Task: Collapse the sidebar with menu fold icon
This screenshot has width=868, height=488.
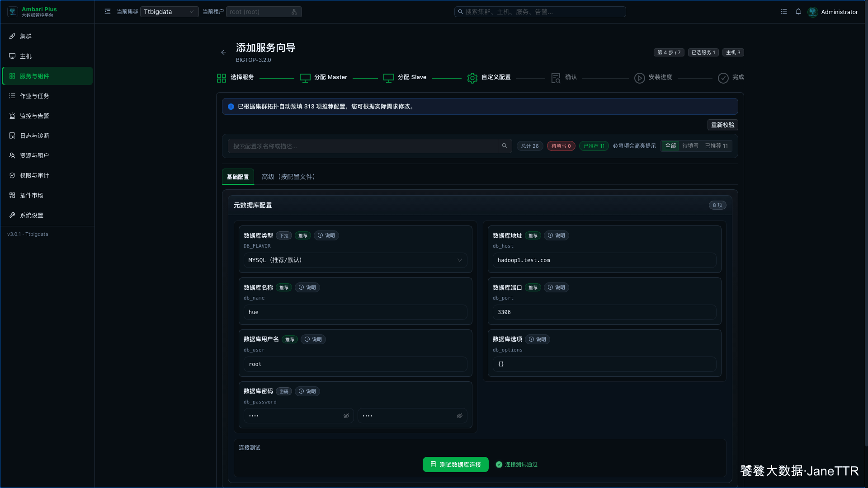Action: 108,12
